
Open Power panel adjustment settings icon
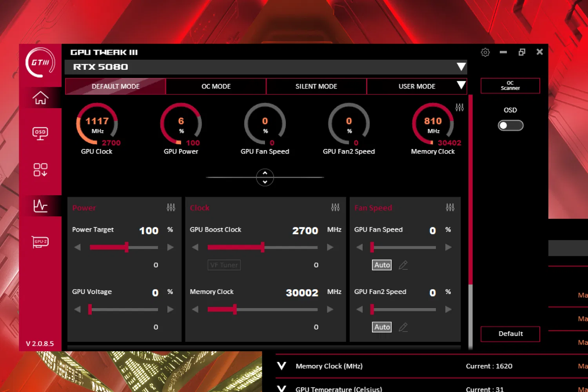(171, 207)
